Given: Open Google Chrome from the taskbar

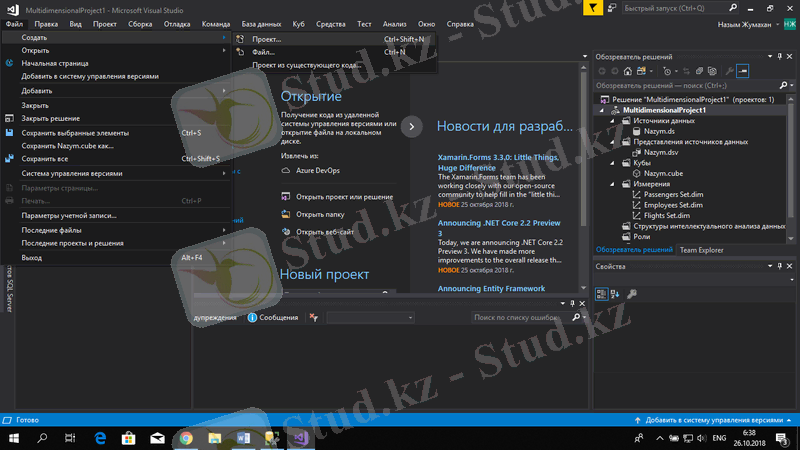Looking at the screenshot, I should pos(186,438).
